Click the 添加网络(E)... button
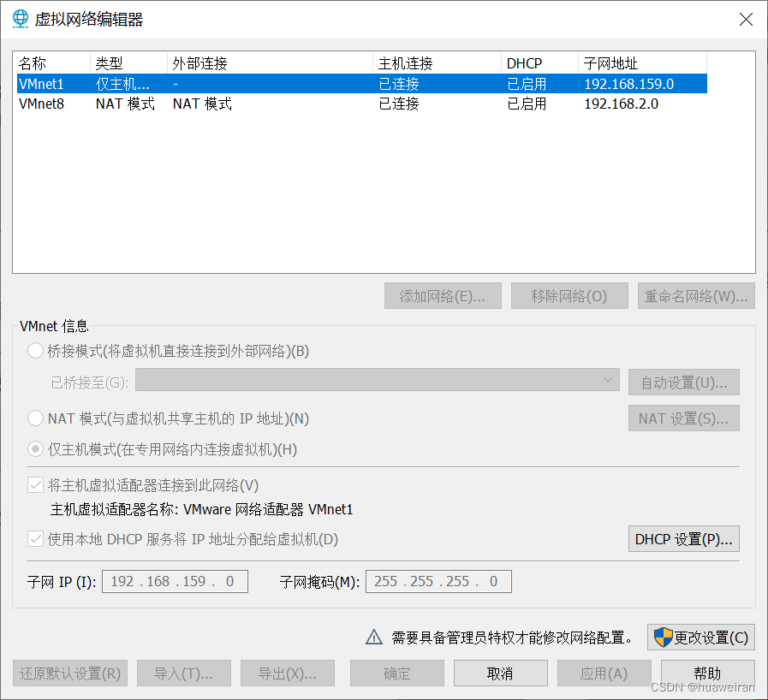The image size is (768, 700). coord(443,296)
